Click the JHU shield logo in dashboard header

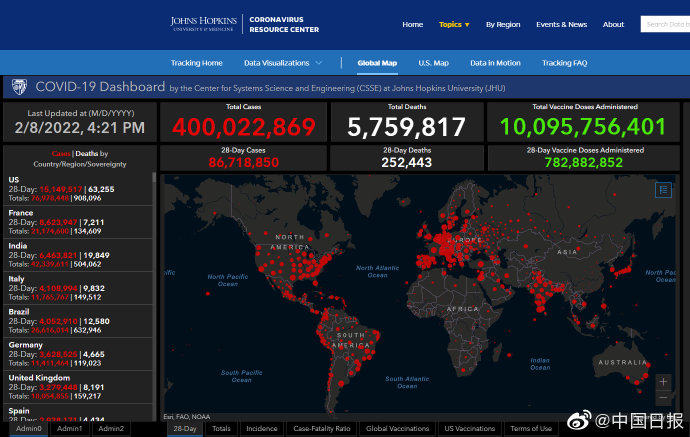pos(17,88)
